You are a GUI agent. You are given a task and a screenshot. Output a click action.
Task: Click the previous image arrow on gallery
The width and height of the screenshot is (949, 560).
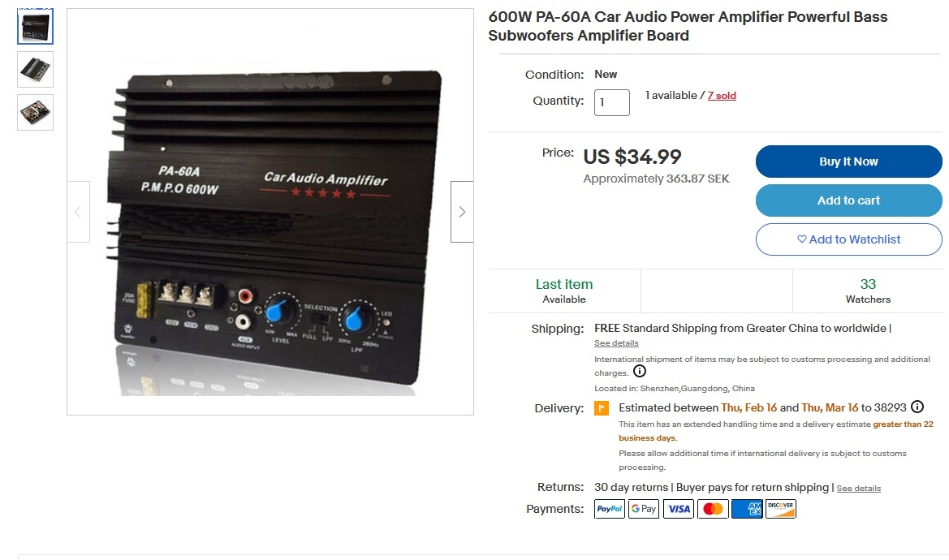78,212
